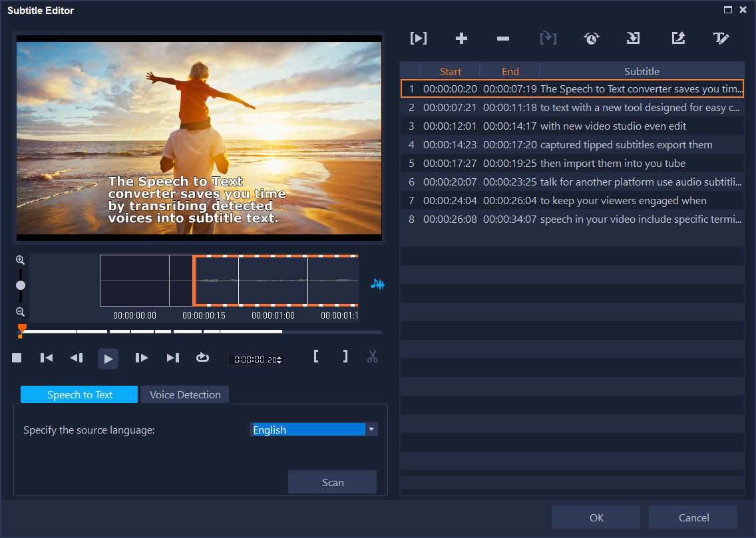756x538 pixels.
Task: Enable loop playback with the repeat icon
Action: [203, 356]
